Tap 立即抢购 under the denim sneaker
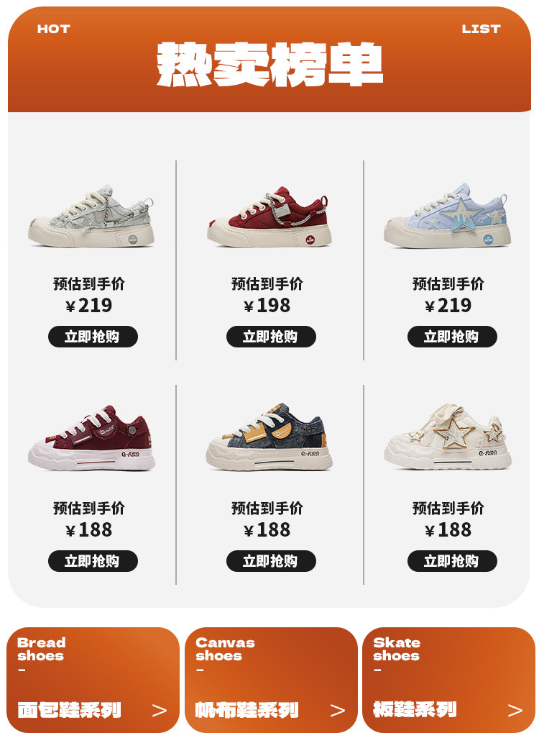The image size is (539, 756). click(271, 561)
